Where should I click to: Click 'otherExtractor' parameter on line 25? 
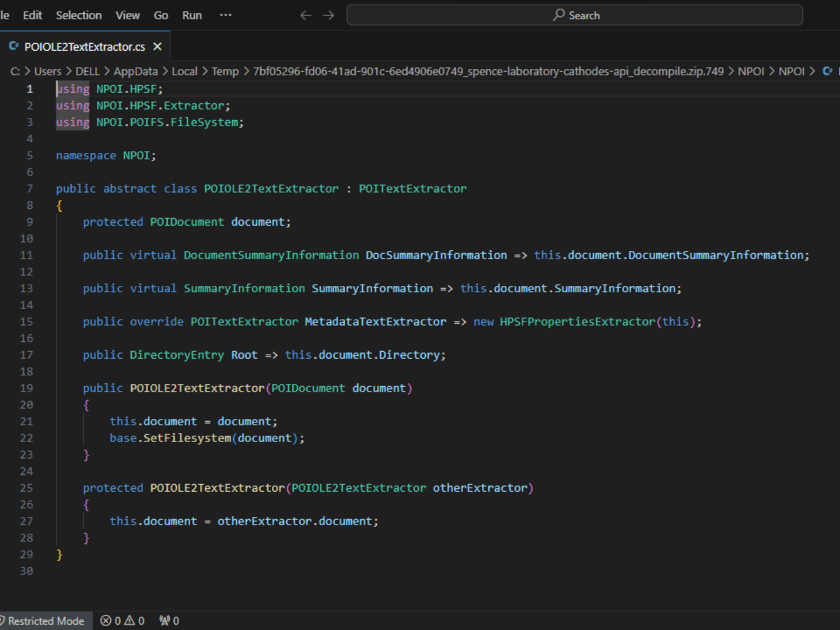480,488
